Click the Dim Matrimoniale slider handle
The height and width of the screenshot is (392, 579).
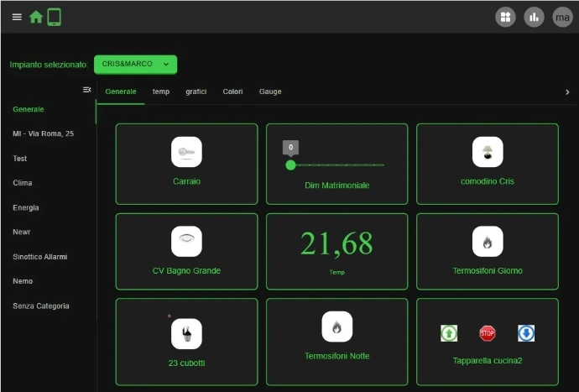(290, 165)
